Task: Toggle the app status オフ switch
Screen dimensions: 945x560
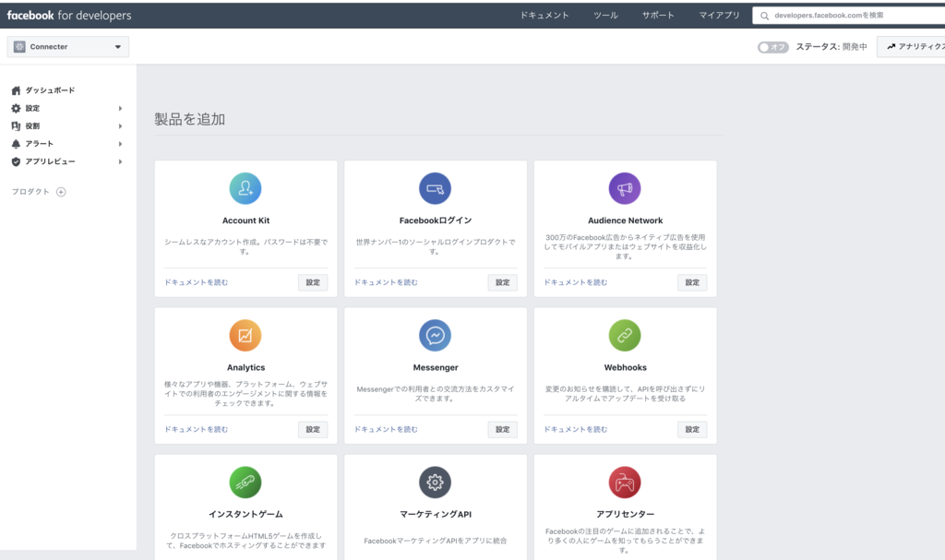Action: [772, 47]
